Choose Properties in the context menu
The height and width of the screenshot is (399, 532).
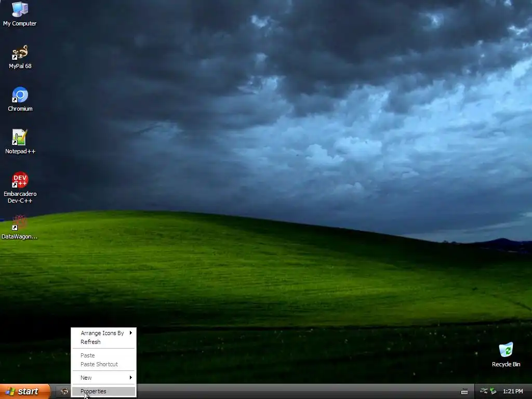(103, 391)
